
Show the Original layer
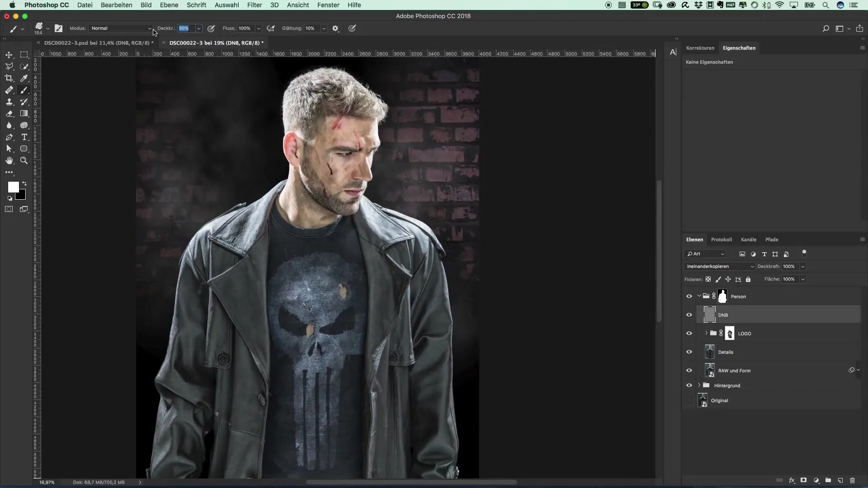click(x=689, y=400)
